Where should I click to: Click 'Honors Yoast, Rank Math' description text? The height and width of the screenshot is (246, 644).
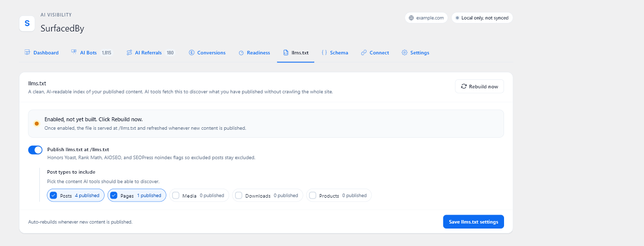(x=151, y=158)
